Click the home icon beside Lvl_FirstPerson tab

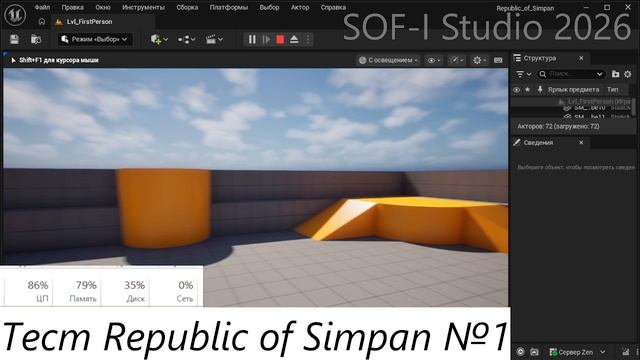(x=42, y=22)
